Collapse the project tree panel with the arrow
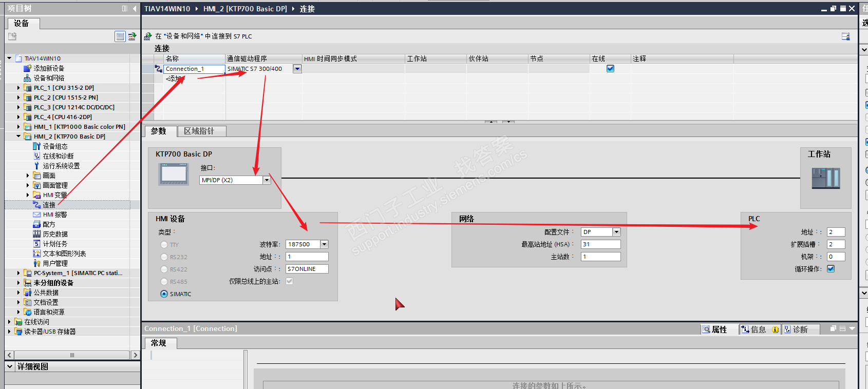868x389 pixels. click(135, 9)
